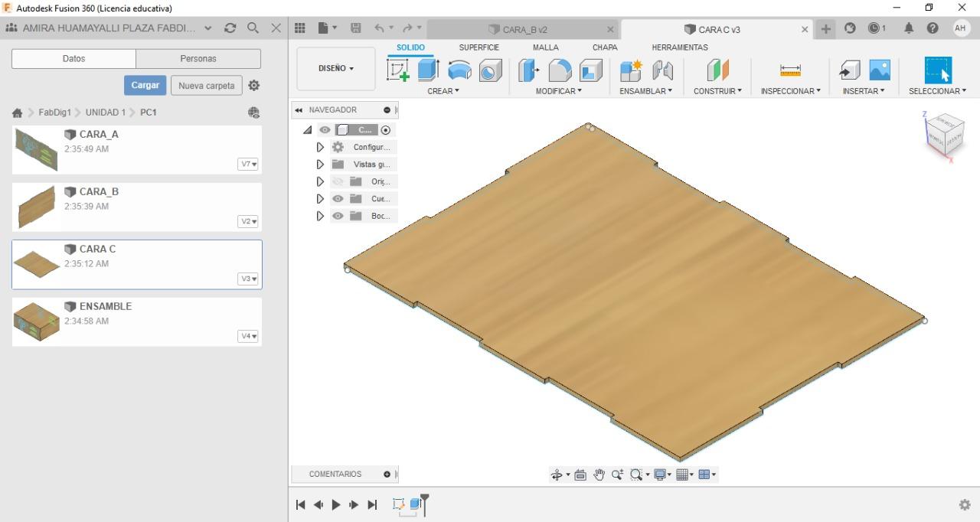Open the Help question mark
The width and height of the screenshot is (980, 522).
(933, 28)
